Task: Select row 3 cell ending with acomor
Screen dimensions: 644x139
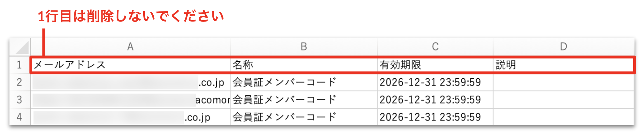Action: [x=130, y=100]
